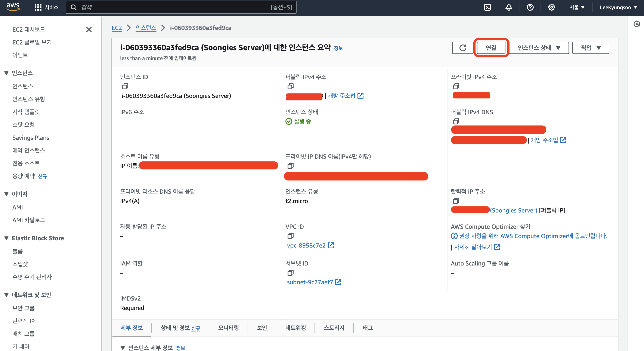Click the Compute Optimizer info icon
This screenshot has width=644, height=351.
click(x=454, y=236)
